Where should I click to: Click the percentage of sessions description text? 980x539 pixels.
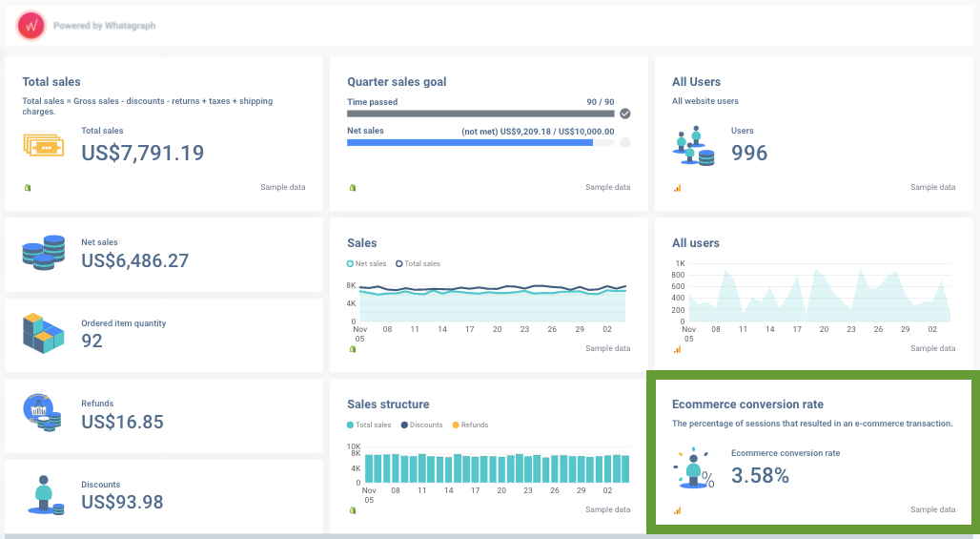(x=812, y=424)
